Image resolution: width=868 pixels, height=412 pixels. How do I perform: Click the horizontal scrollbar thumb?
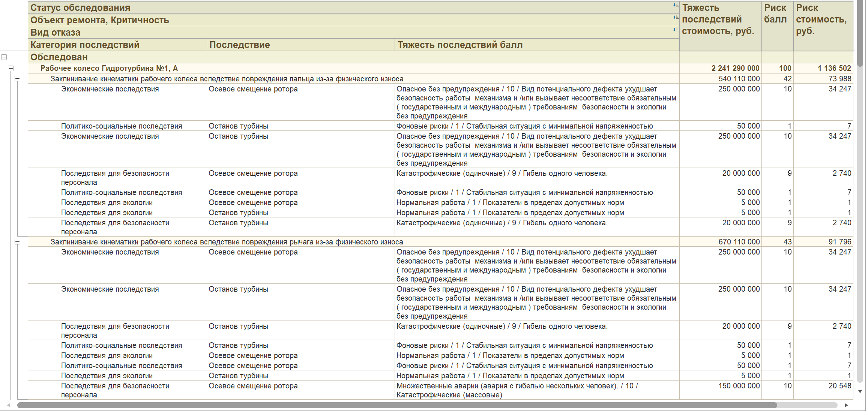click(397, 405)
